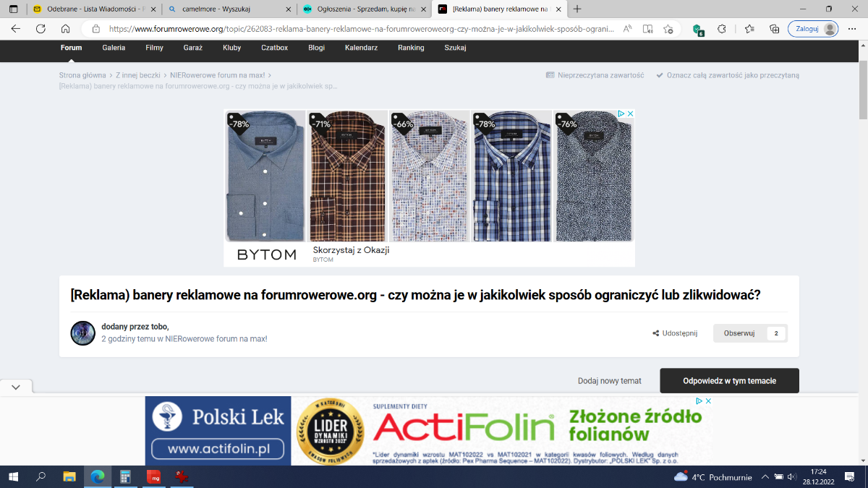Viewport: 868px width, 488px height.
Task: Go to Strona główna breadcrumb
Action: click(82, 75)
